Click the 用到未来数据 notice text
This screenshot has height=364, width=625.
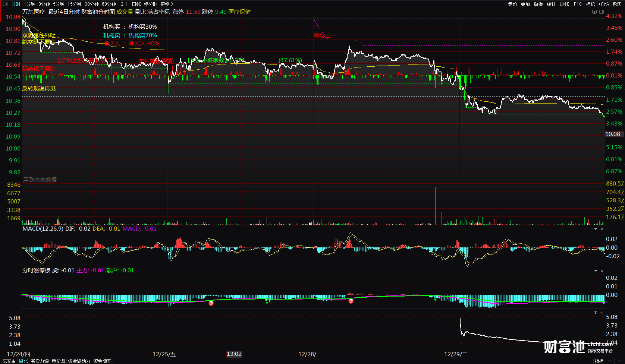[40, 180]
